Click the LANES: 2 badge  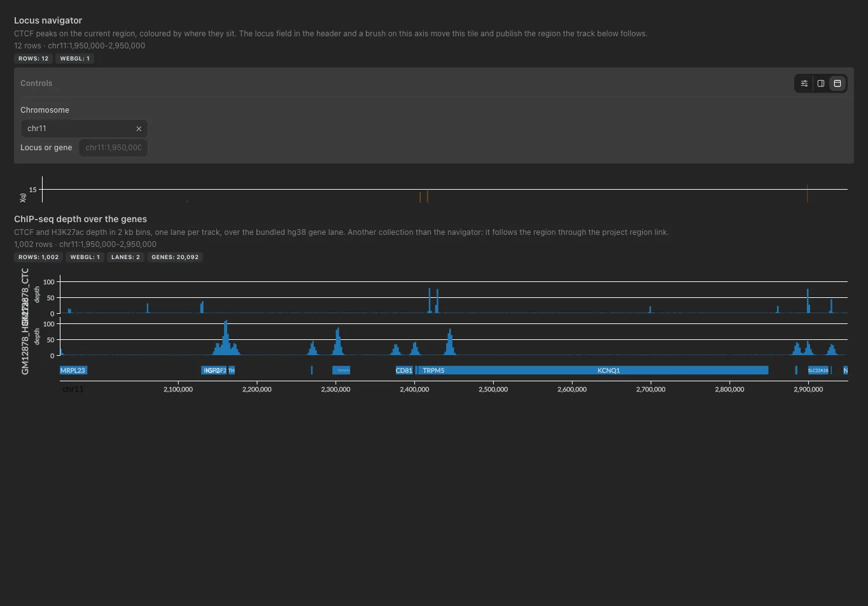pyautogui.click(x=125, y=257)
